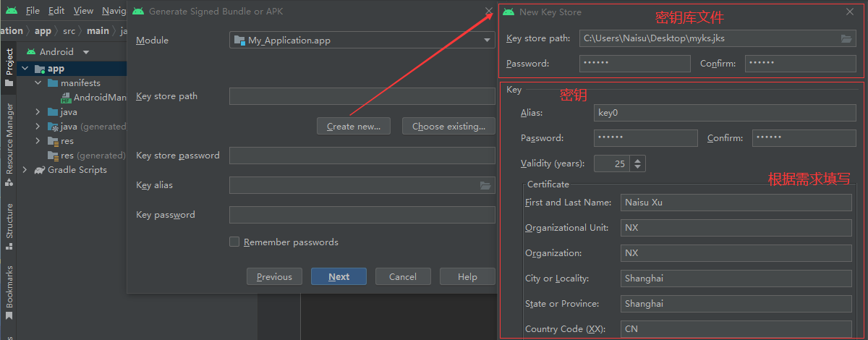Click the Key password field in wizard
This screenshot has height=340, width=868.
click(x=362, y=215)
